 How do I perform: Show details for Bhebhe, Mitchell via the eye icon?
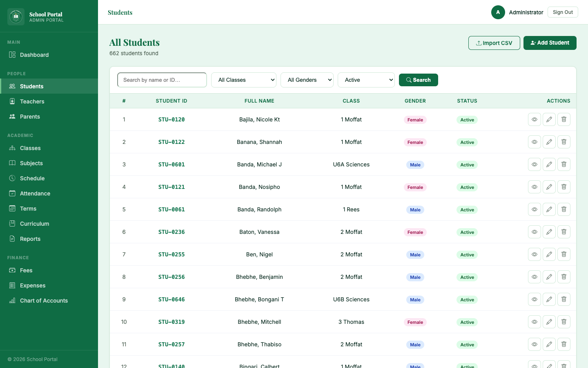click(535, 322)
